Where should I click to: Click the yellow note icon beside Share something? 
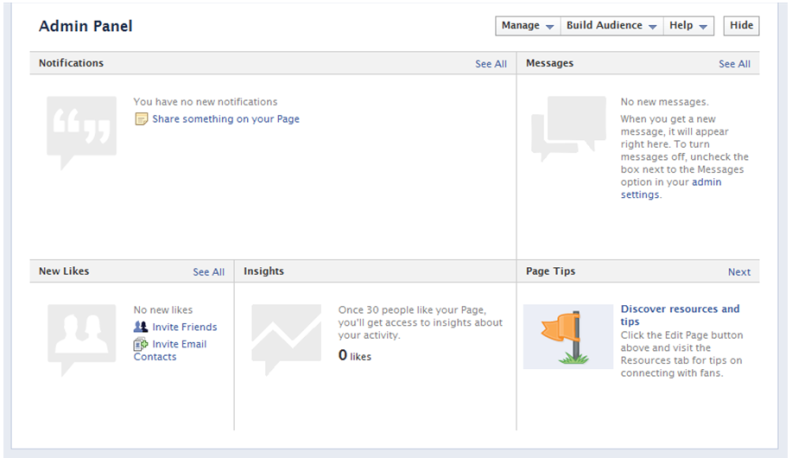[x=141, y=119]
